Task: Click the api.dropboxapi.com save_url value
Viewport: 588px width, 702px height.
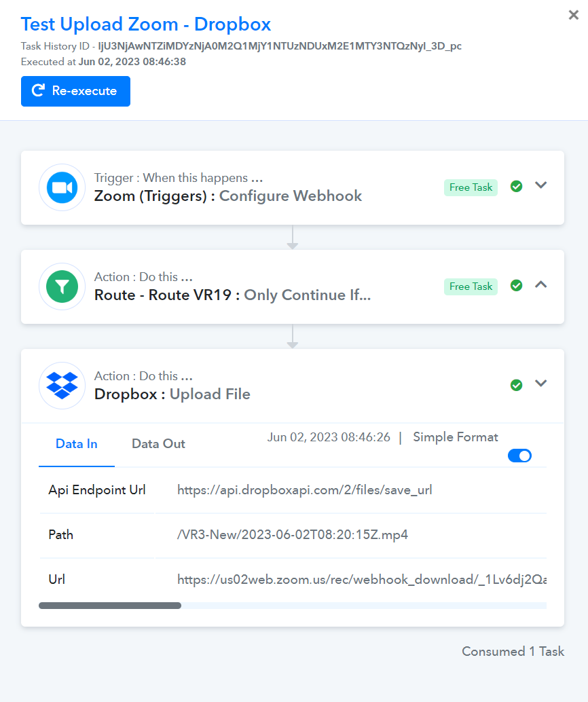Action: [x=304, y=490]
